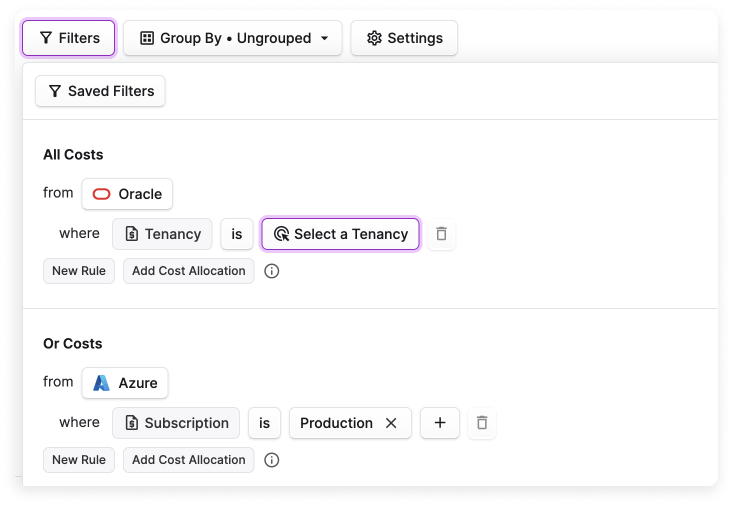Change the Oracle rule 'is' operator
This screenshot has height=506, width=733.
237,234
